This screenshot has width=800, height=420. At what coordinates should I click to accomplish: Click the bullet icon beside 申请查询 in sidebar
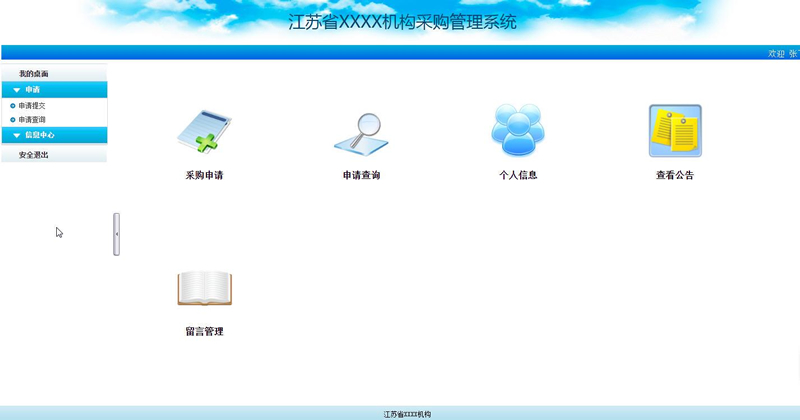click(x=13, y=120)
